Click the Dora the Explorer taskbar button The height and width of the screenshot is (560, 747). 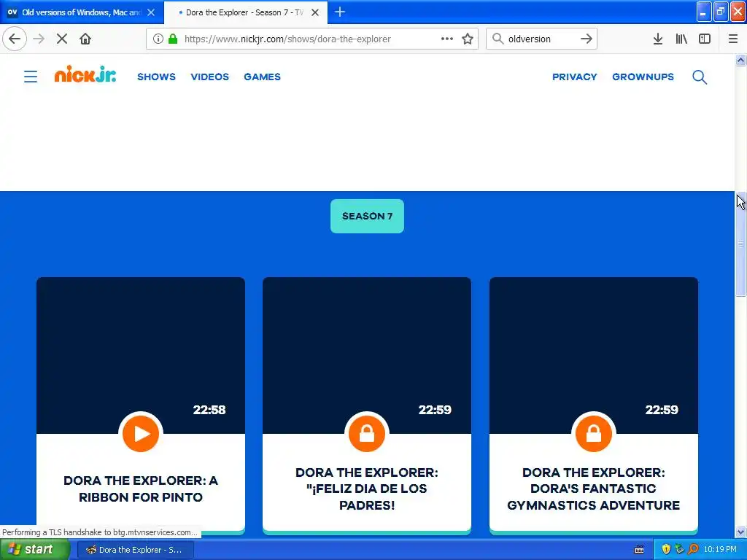click(135, 550)
